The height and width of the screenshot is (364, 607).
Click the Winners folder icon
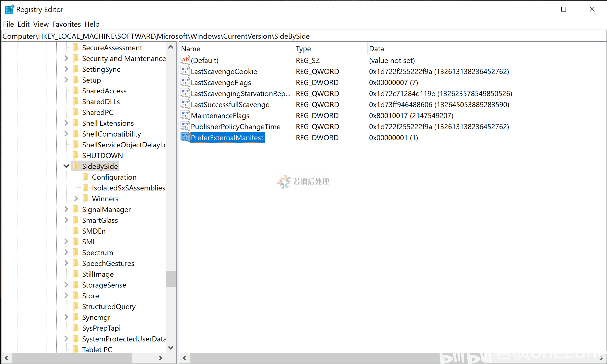(x=86, y=199)
